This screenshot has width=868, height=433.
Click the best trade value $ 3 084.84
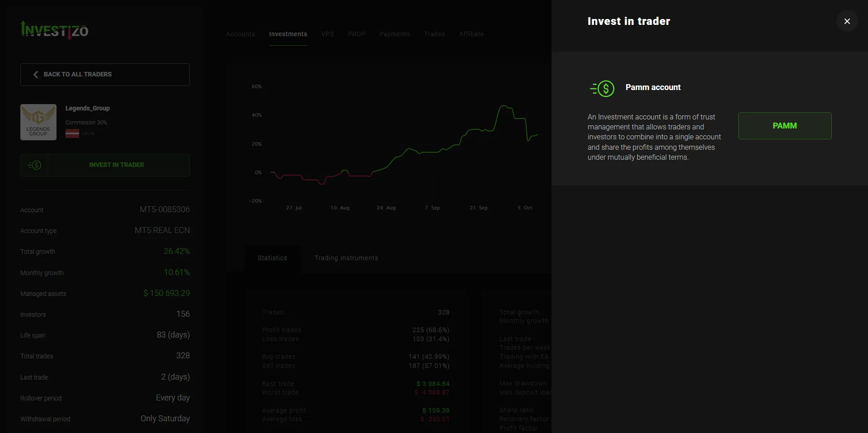[x=433, y=384]
